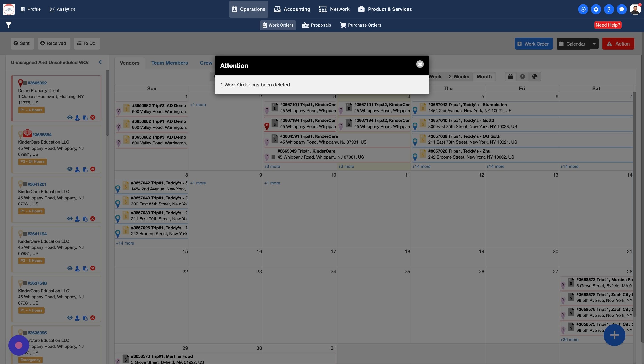Click the red Action button
Image resolution: width=644 pixels, height=364 pixels.
[x=618, y=44]
